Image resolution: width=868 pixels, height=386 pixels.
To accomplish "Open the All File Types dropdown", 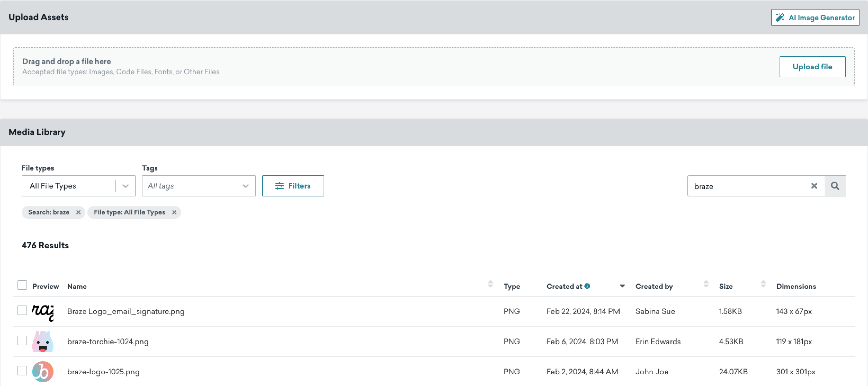I will [78, 186].
